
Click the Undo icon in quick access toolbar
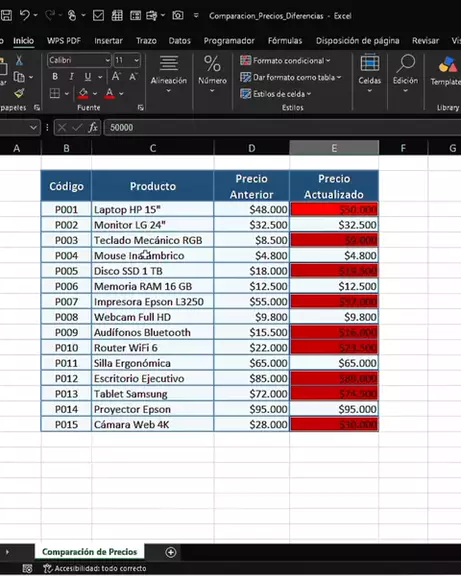[x=25, y=15]
